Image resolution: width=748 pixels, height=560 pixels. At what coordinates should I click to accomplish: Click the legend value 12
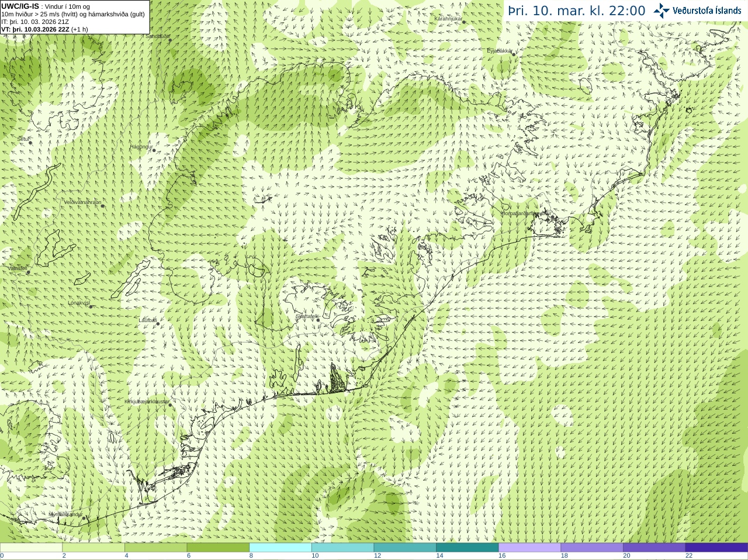(378, 556)
